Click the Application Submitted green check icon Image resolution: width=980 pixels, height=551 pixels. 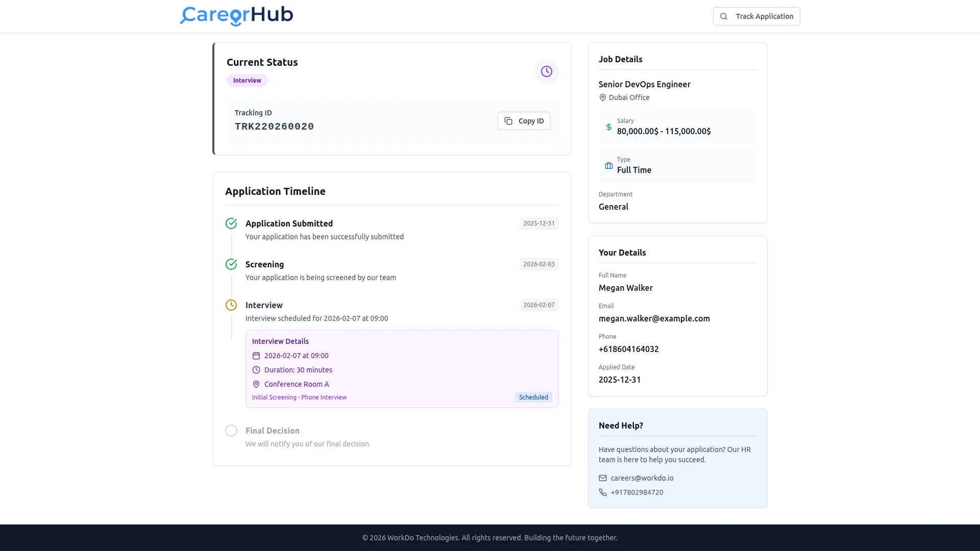[x=231, y=223]
